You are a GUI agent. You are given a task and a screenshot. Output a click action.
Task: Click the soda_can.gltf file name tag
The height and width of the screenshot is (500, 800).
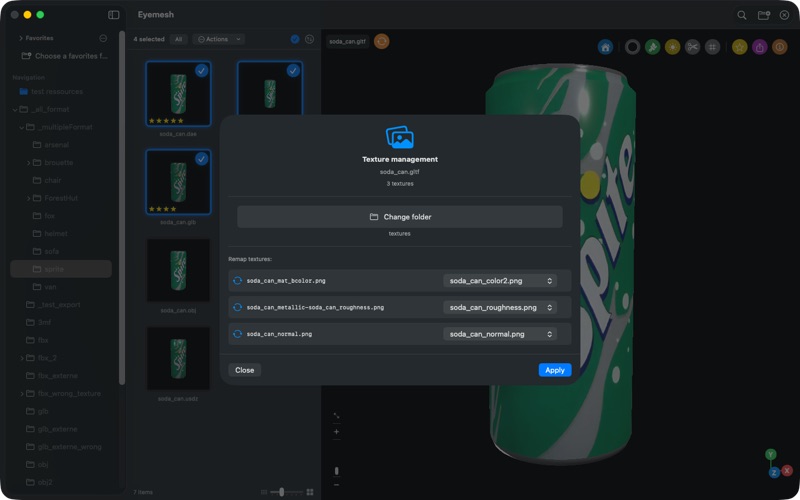(347, 41)
